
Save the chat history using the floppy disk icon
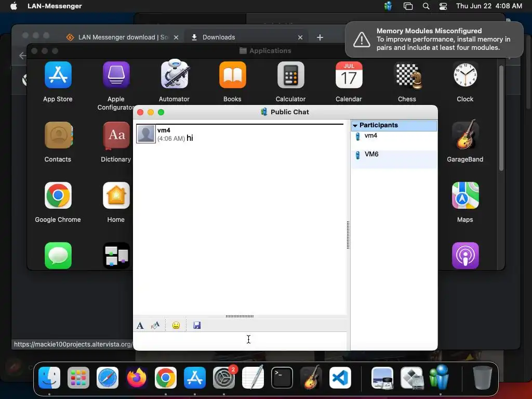click(197, 326)
